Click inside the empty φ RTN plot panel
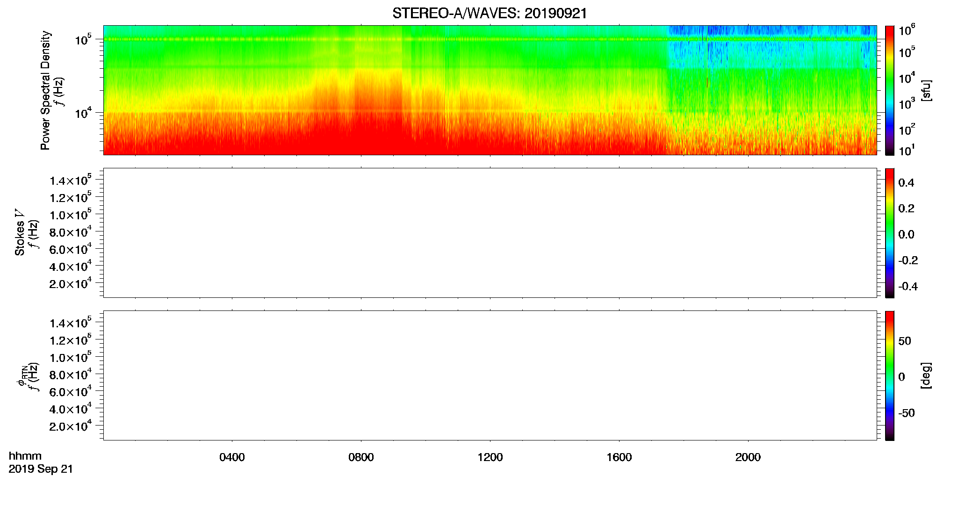Screen dimensions: 980x505 (490, 375)
